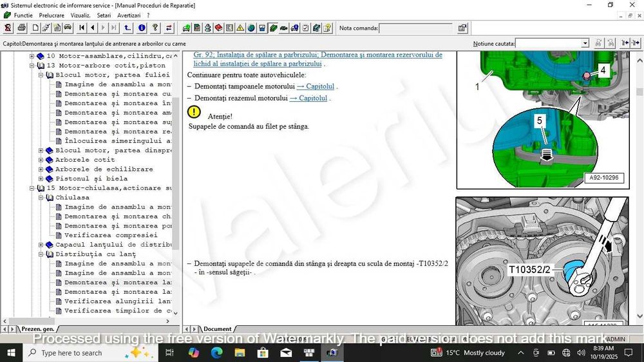The image size is (644, 362).
Task: Open the Windows Start menu
Action: (11, 352)
